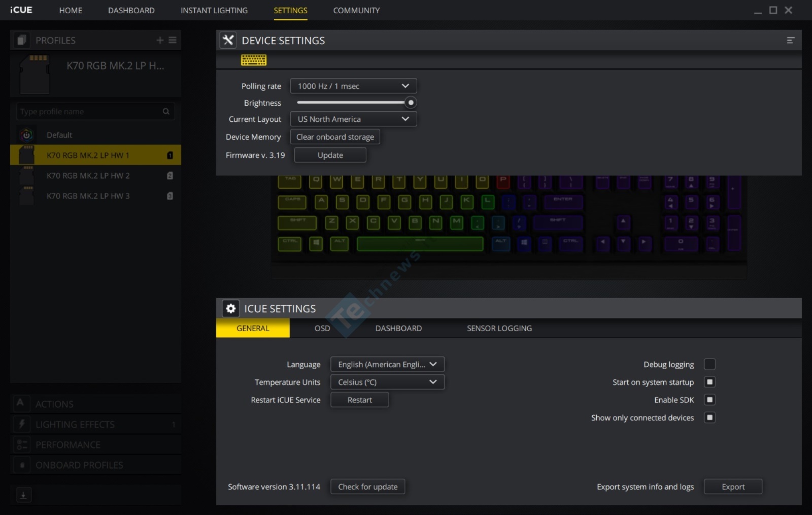Open the Language dropdown

click(387, 364)
